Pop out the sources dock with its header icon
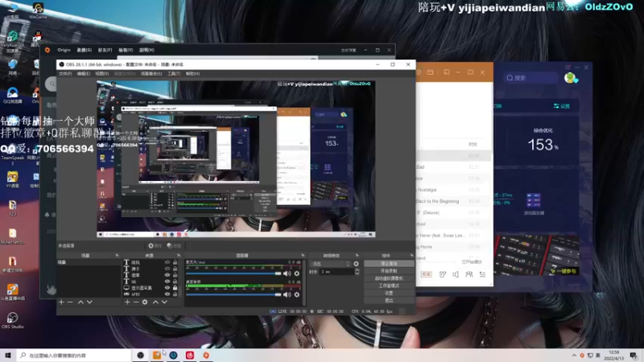 (x=179, y=255)
